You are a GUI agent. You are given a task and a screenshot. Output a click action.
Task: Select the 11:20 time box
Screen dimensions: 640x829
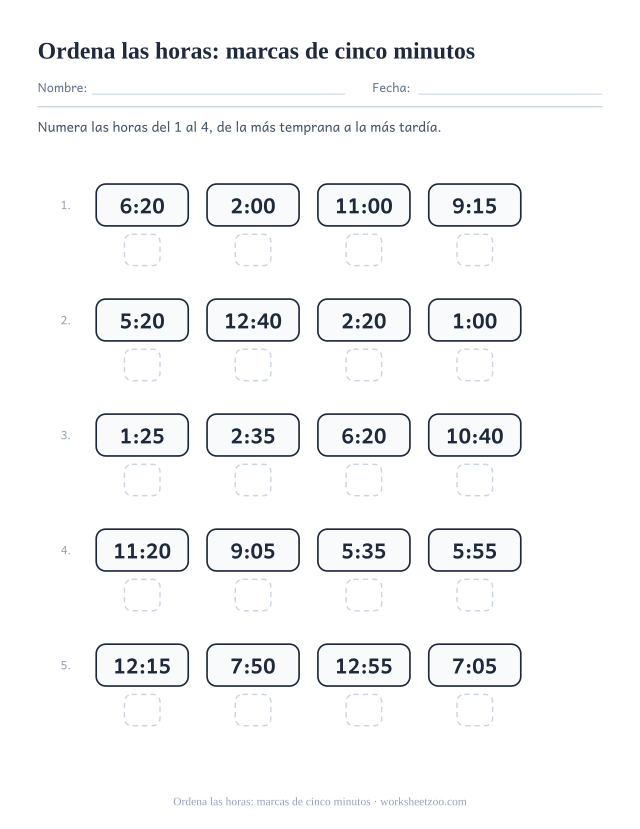click(x=142, y=550)
